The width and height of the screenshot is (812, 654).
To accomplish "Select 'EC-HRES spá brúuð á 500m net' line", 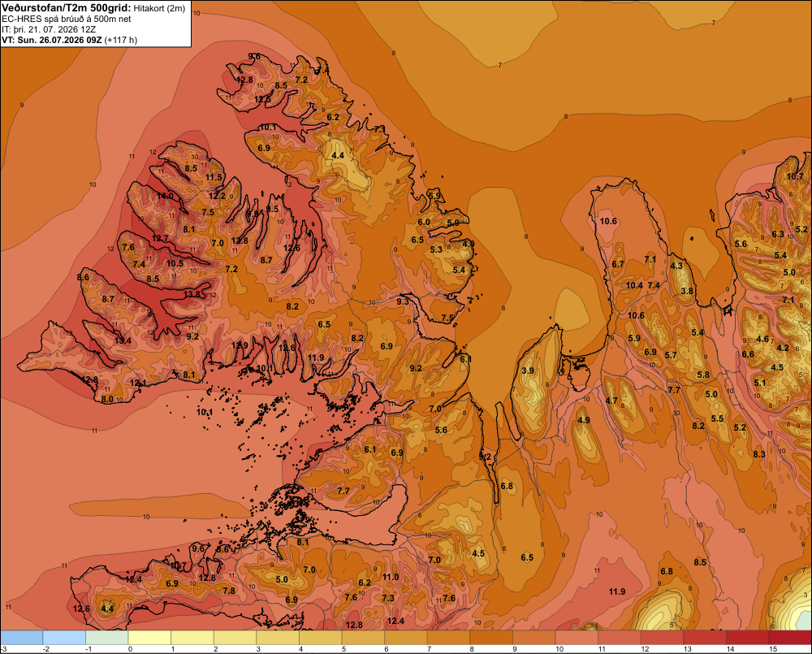I will coord(67,19).
